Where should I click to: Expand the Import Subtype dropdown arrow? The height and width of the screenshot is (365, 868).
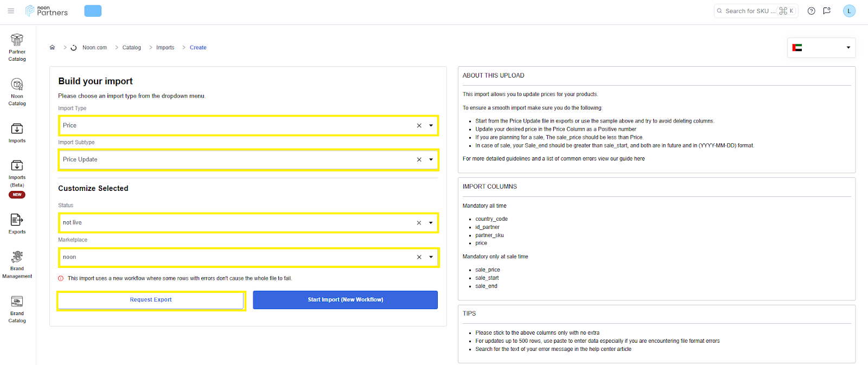(431, 159)
